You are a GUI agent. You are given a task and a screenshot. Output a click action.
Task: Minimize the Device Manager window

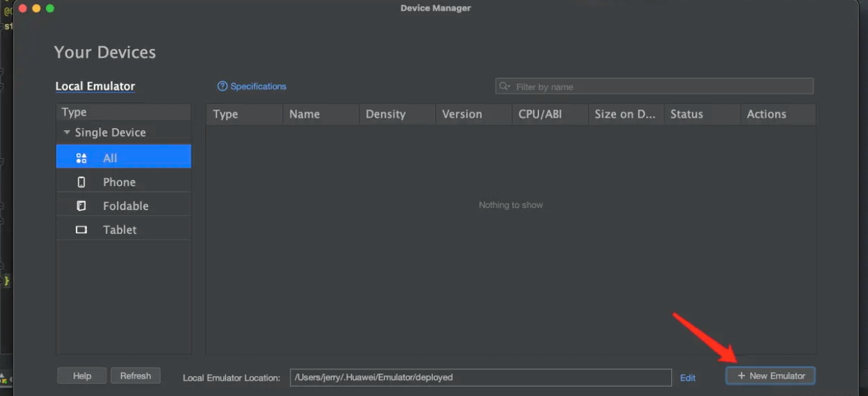coord(36,9)
